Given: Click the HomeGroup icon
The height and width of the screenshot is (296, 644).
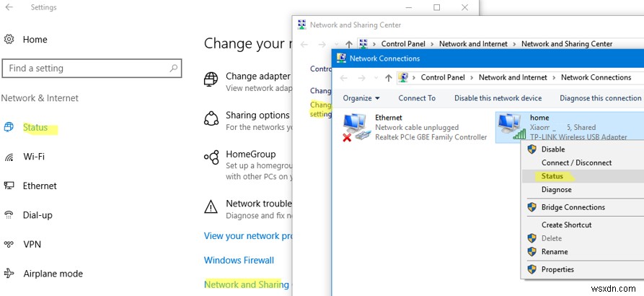Looking at the screenshot, I should click(x=211, y=157).
